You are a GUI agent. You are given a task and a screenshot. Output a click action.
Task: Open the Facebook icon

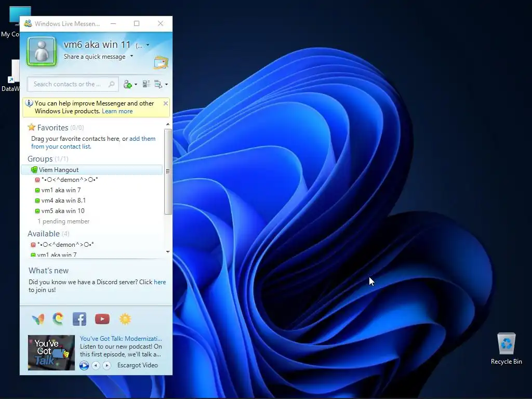[79, 319]
